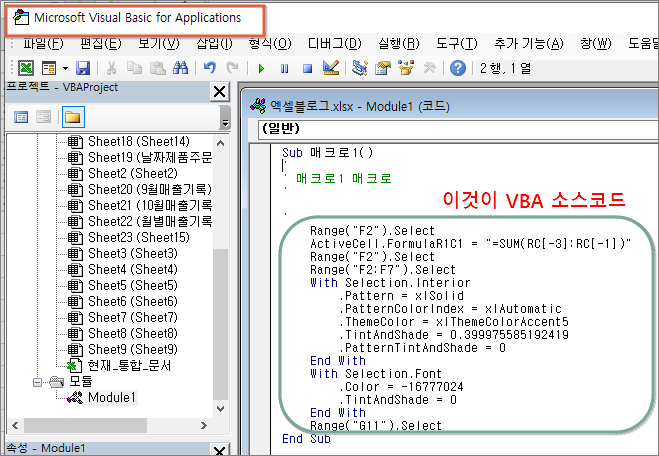659x456 pixels.
Task: Select Sheet19 in project tree
Action: click(150, 158)
